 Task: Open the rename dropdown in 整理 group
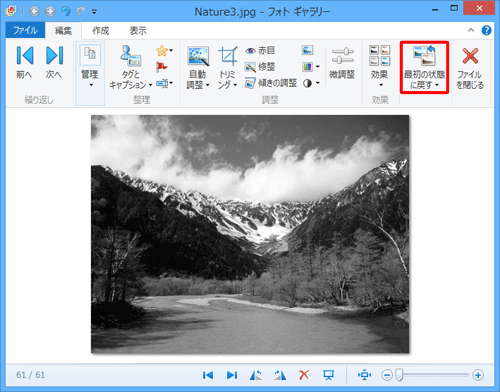[x=165, y=83]
